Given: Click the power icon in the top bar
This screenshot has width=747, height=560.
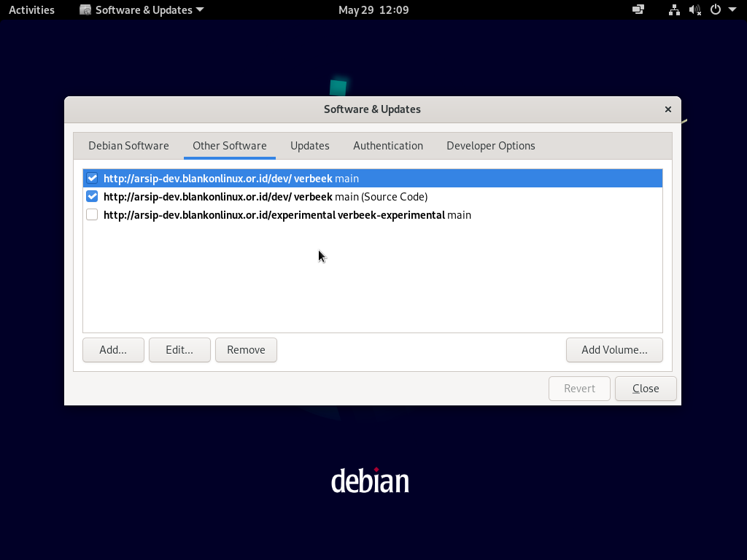Looking at the screenshot, I should (x=716, y=9).
